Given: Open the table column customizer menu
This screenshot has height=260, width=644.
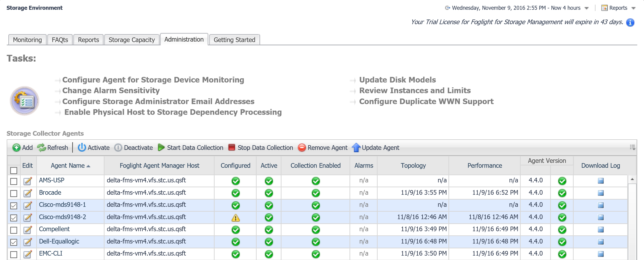Looking at the screenshot, I should click(x=632, y=148).
